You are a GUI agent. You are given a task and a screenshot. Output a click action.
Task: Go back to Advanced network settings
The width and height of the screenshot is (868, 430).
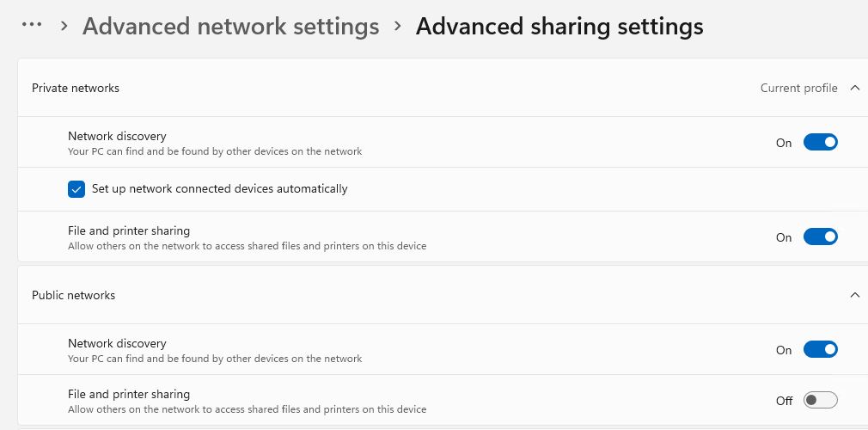231,26
